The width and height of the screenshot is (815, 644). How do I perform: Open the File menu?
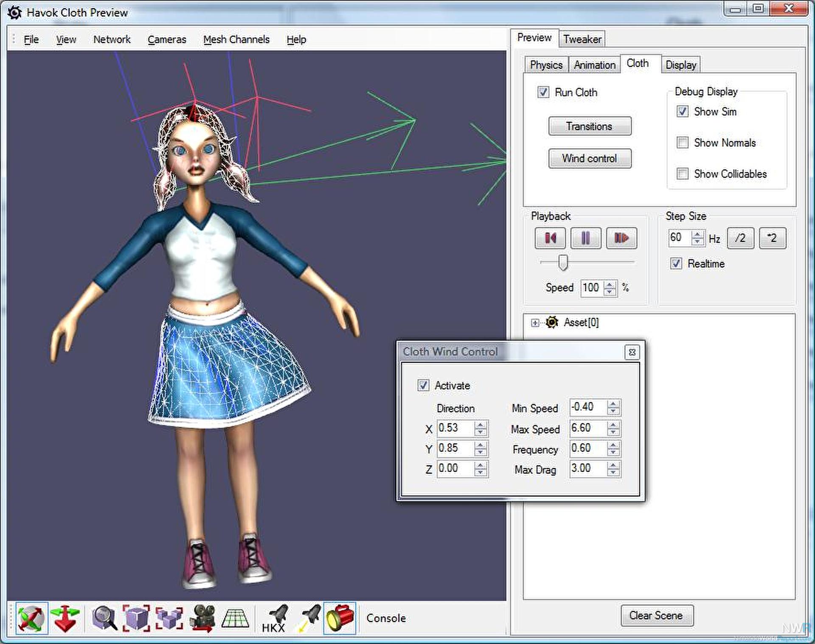31,39
